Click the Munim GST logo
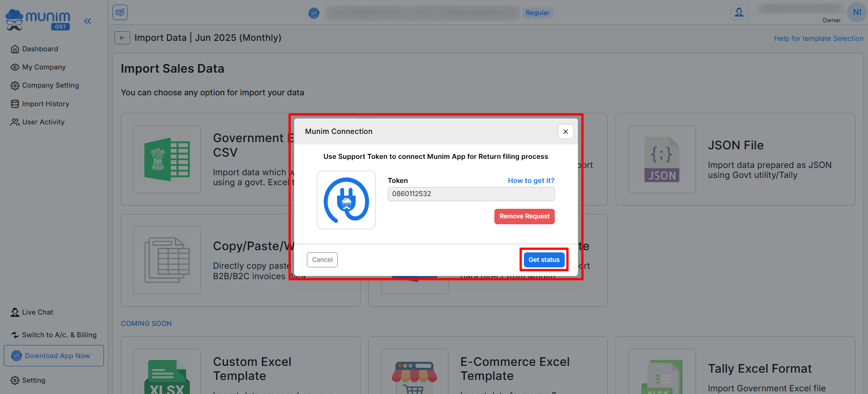Screen dimensions: 868x394 [38, 20]
